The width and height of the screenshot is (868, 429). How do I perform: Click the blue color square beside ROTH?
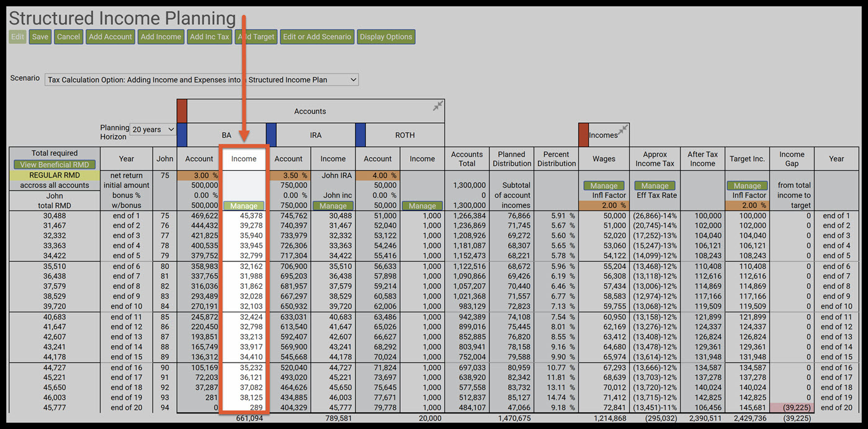(360, 135)
